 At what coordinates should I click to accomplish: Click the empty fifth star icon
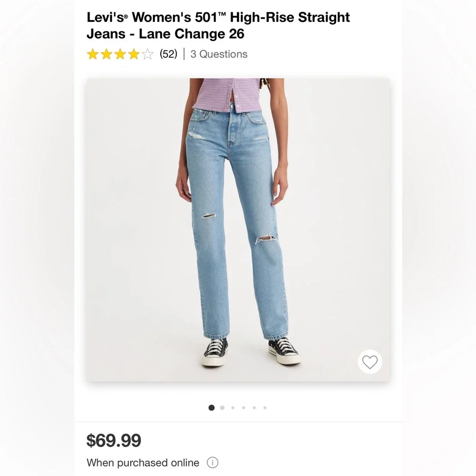[146, 54]
